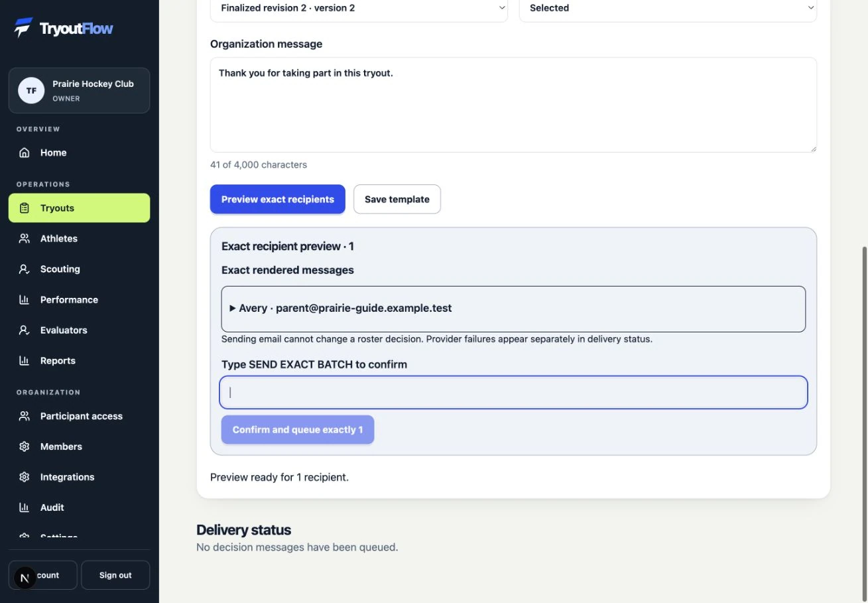Click the Reports bar chart icon

(25, 361)
